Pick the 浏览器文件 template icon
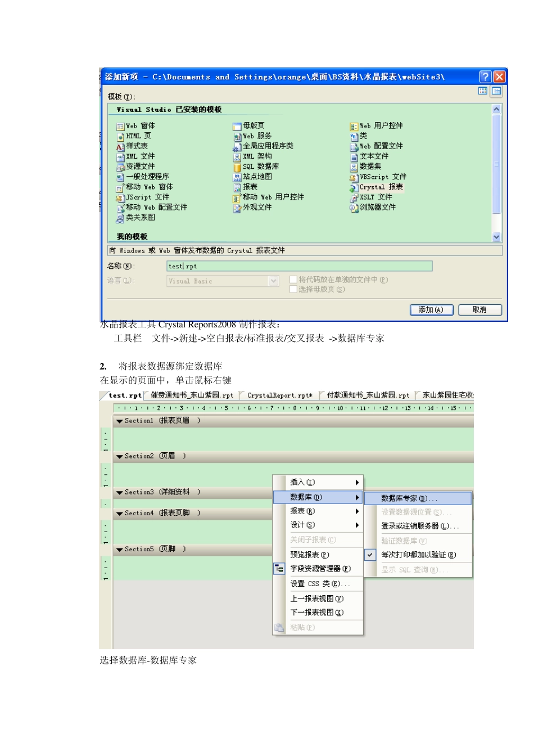Image resolution: width=534 pixels, height=756 pixels. (x=354, y=208)
